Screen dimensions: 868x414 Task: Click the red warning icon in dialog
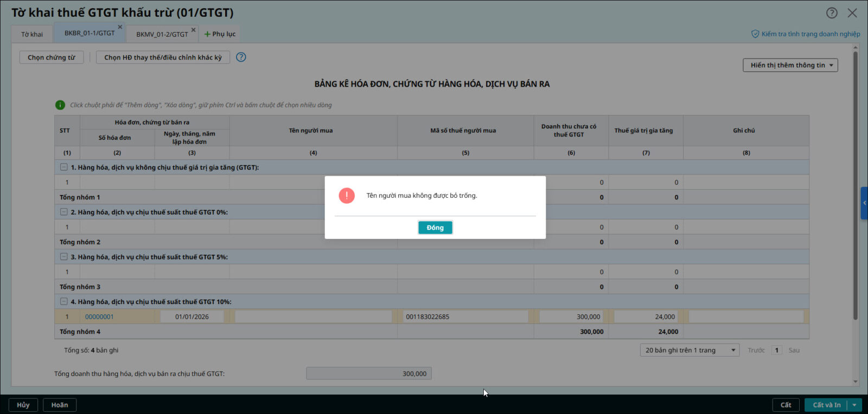(x=347, y=196)
